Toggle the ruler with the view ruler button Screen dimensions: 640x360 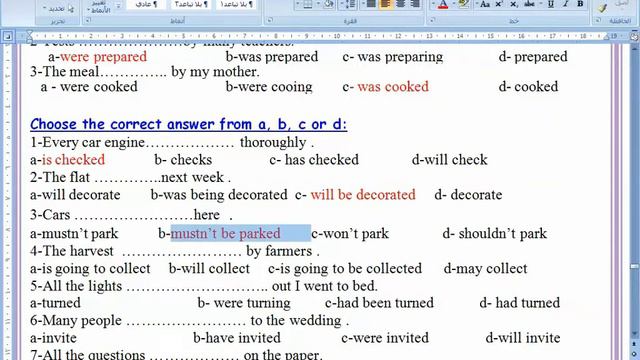click(634, 36)
